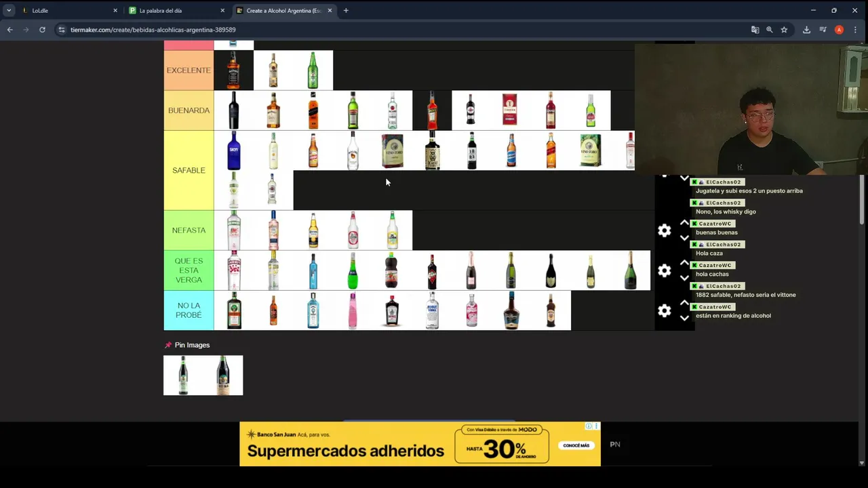Close the Create a Alcohol Argentina tab
868x488 pixels.
(x=330, y=10)
